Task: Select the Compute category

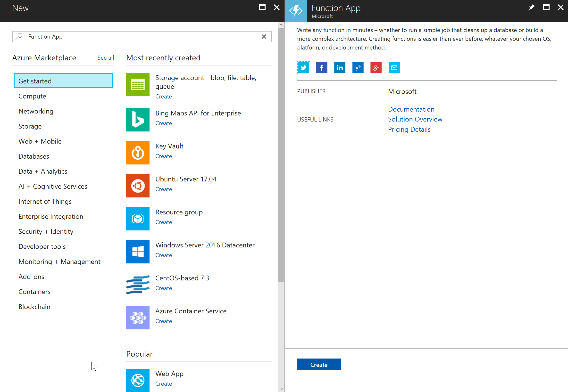Action: click(32, 96)
